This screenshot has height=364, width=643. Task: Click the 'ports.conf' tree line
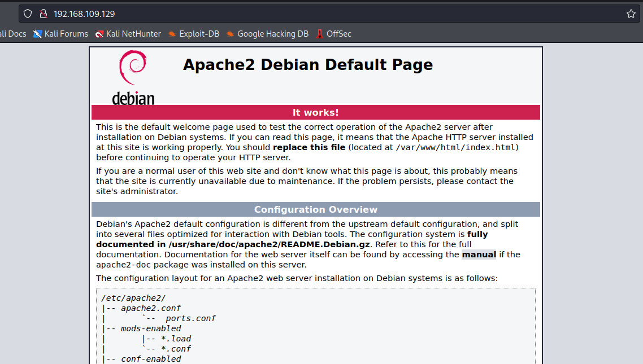(190, 318)
